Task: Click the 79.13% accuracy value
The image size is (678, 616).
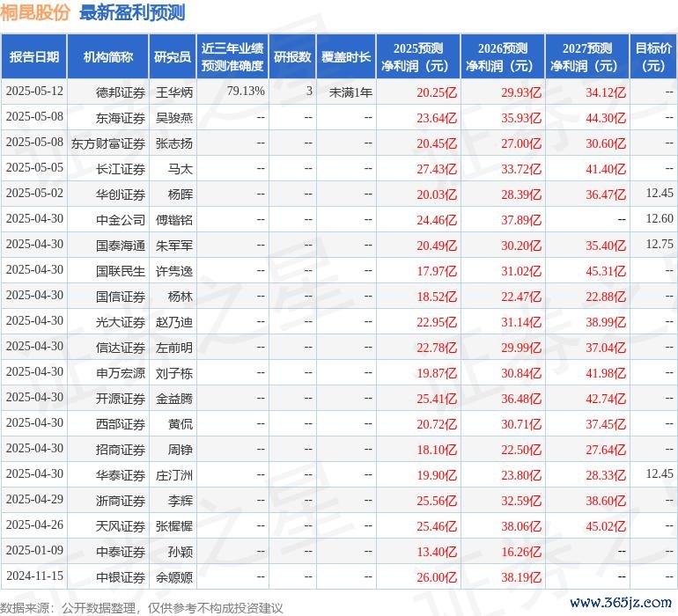Action: 246,92
